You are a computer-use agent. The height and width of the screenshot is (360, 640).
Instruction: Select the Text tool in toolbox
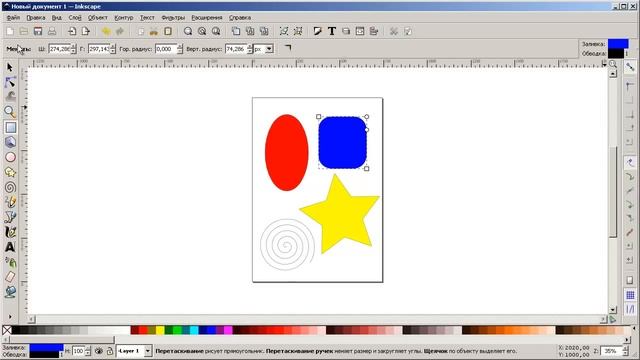tap(10, 247)
